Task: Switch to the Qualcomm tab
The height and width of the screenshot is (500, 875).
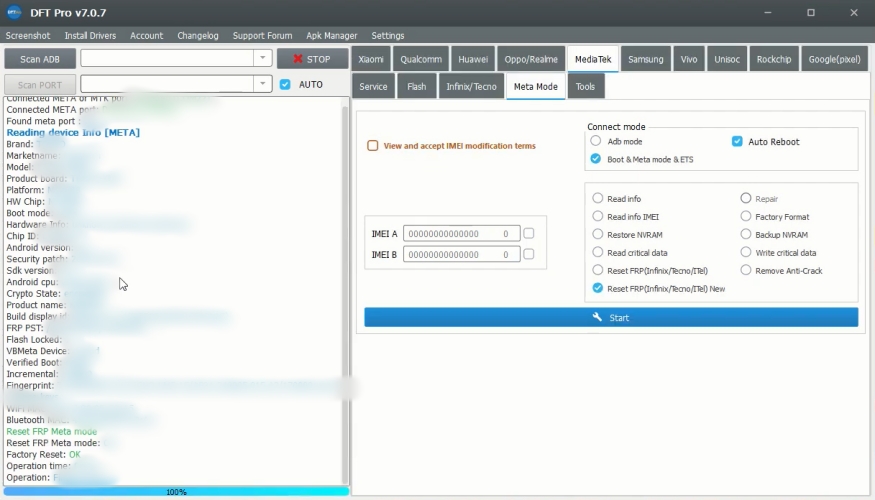Action: coord(421,59)
